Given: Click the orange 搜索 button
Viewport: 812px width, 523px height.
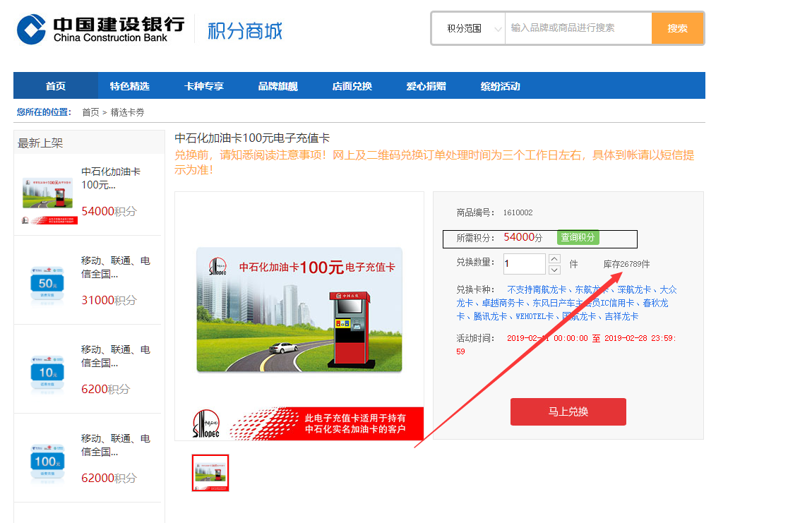Looking at the screenshot, I should 677,28.
